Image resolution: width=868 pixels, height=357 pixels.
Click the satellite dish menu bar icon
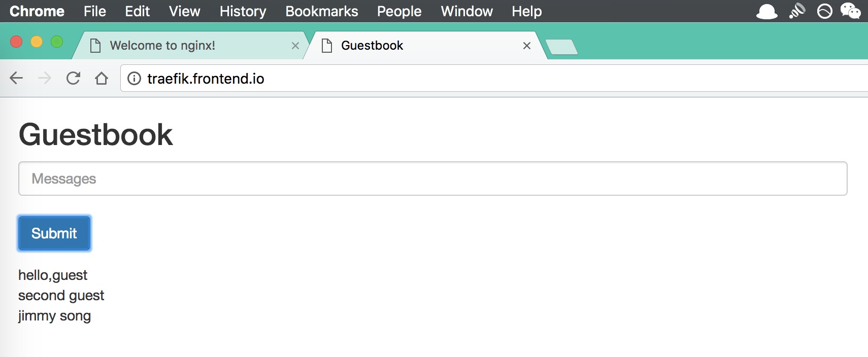coord(797,11)
